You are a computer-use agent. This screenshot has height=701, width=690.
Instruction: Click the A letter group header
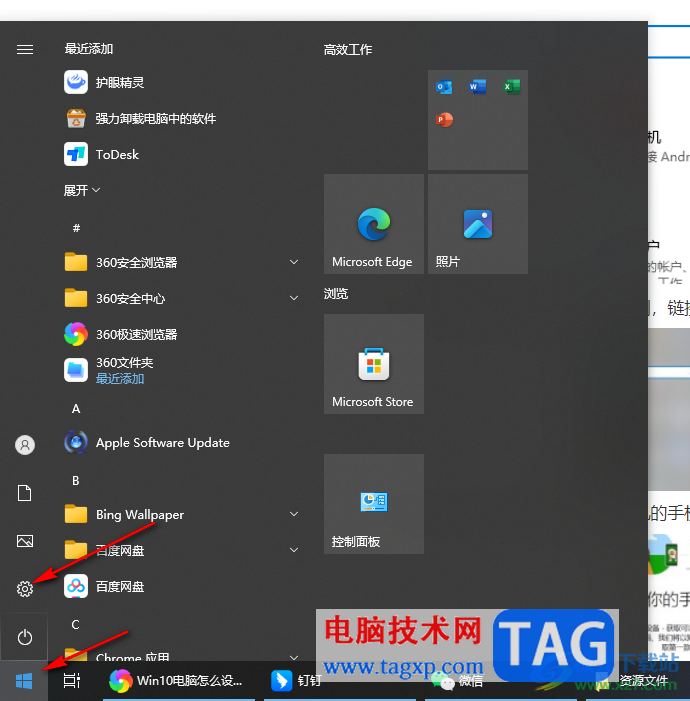pos(76,409)
